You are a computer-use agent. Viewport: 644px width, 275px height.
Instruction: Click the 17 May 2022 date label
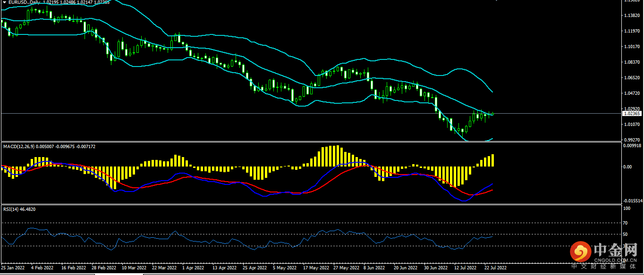(315, 267)
